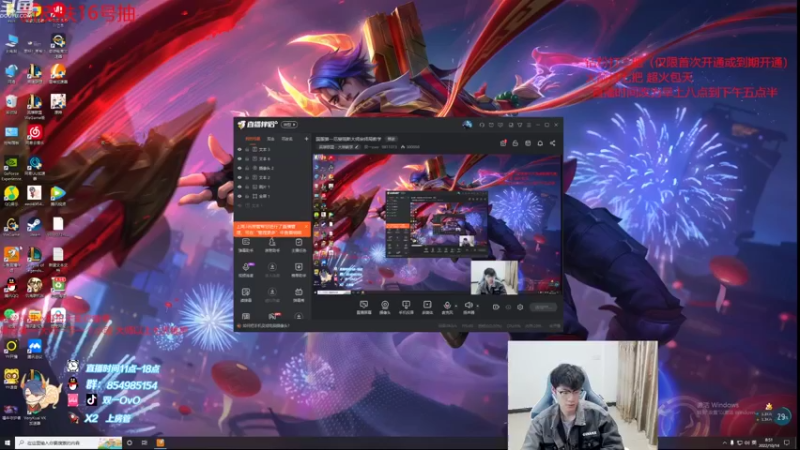The image size is (800, 450).
Task: Select the 全屏 1 source row
Action: (273, 196)
